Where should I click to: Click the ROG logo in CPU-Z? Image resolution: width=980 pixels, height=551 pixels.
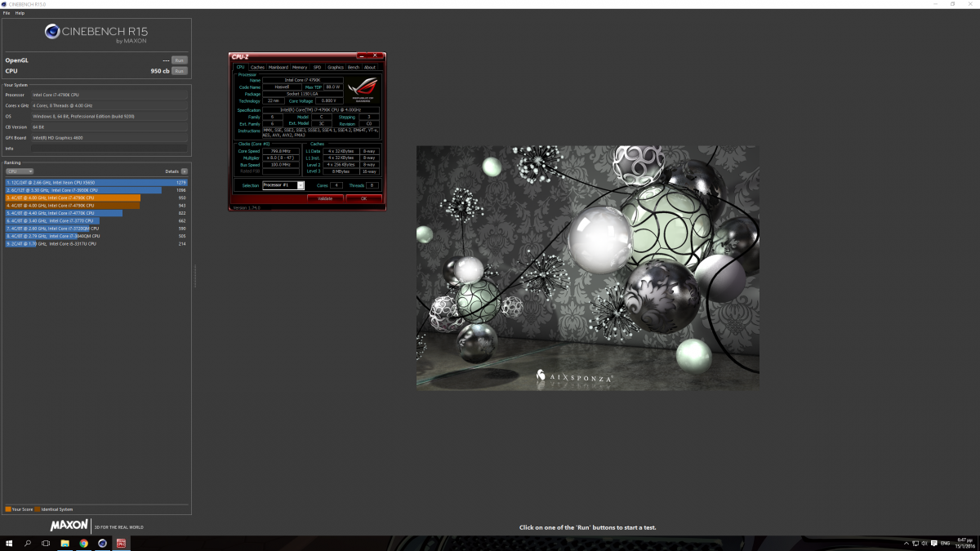363,90
